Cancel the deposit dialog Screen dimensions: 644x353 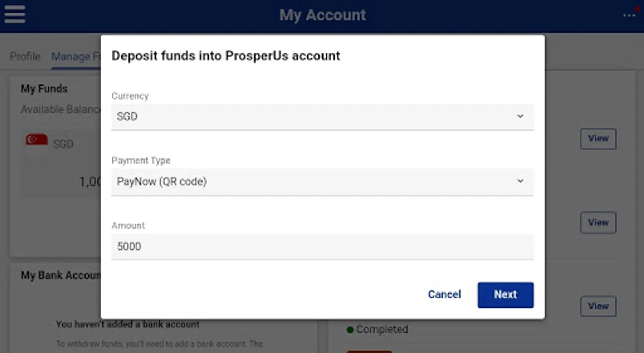[x=444, y=295]
